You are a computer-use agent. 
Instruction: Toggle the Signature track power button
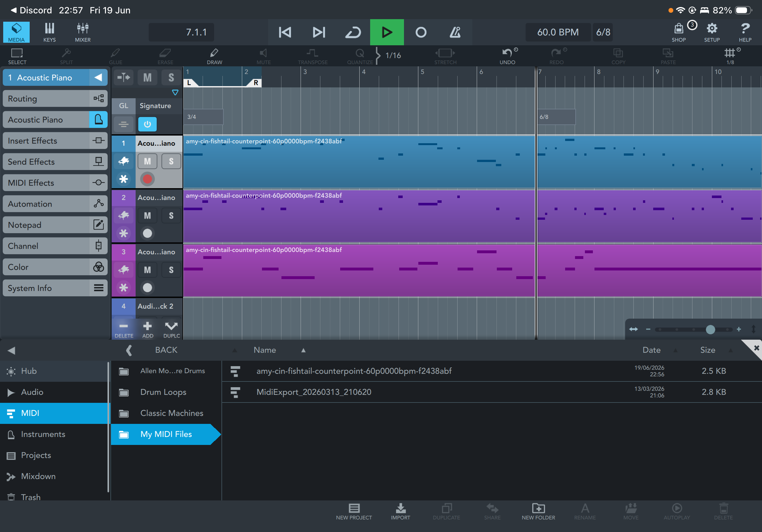pos(147,124)
